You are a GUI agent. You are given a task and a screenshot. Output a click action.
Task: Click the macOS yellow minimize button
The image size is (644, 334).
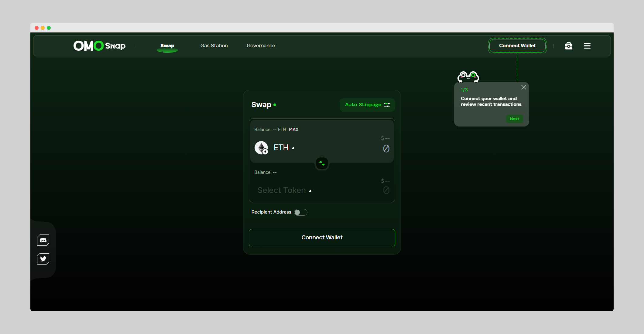point(43,28)
